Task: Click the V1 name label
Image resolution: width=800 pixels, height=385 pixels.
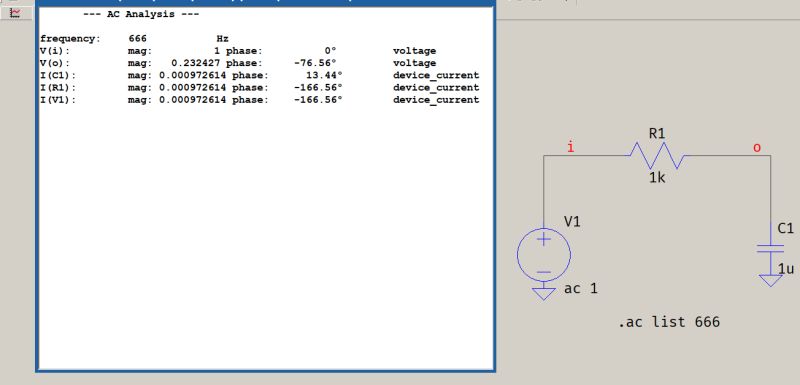Action: [x=572, y=222]
